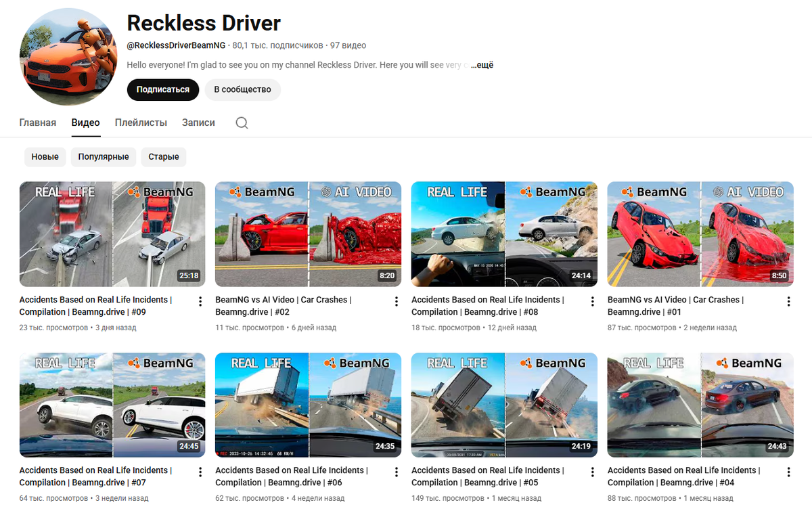This screenshot has height=513, width=812.
Task: Select the Видео tab
Action: pyautogui.click(x=85, y=122)
